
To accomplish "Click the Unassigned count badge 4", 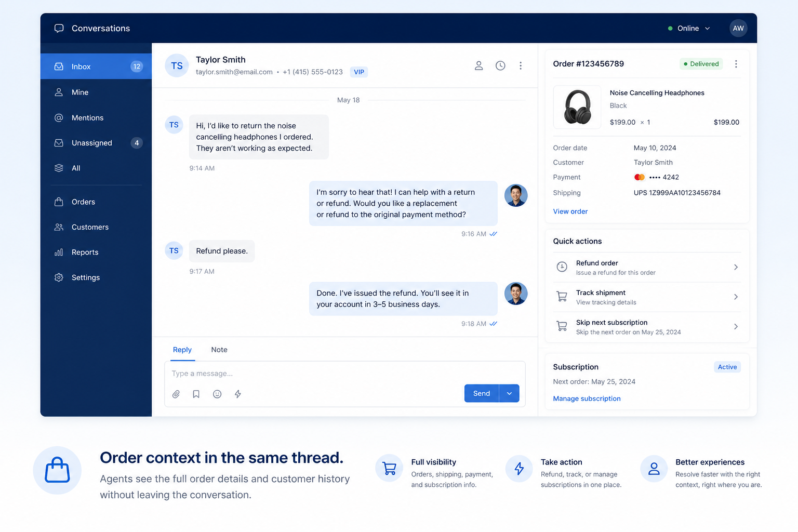I will [x=137, y=143].
